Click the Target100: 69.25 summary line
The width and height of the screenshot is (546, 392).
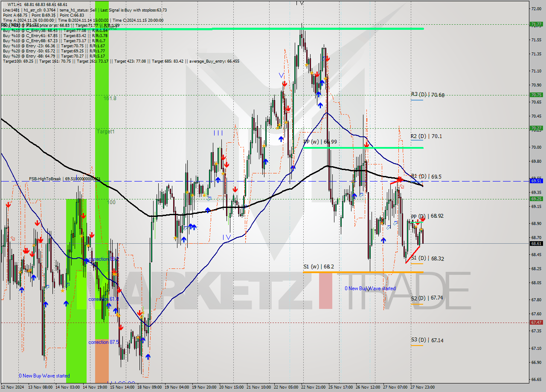[x=121, y=61]
